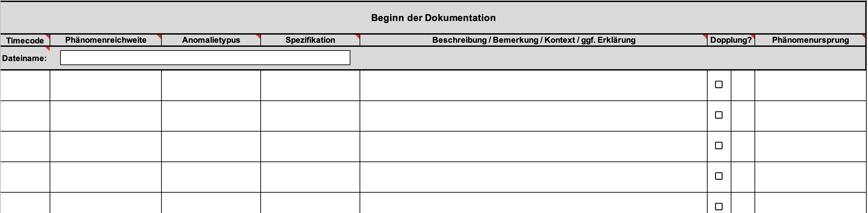This screenshot has width=868, height=213.
Task: Select first empty cell under Beschreibung header
Action: (x=533, y=85)
